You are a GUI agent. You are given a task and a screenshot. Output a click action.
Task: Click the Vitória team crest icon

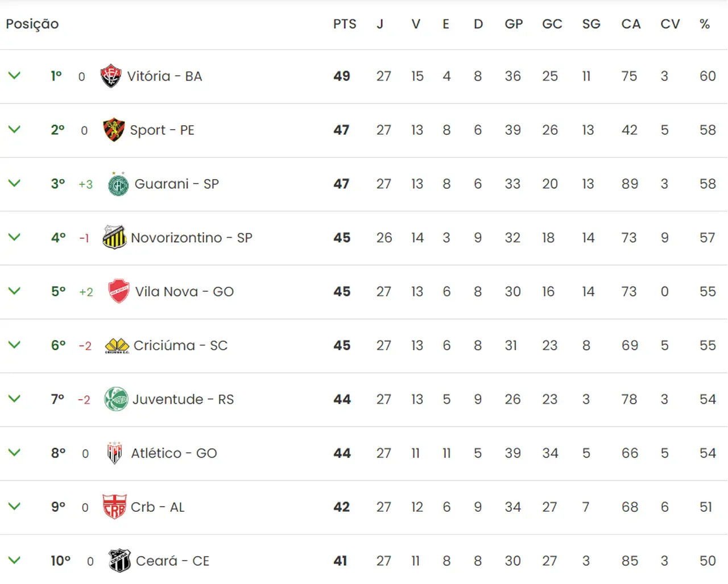(111, 76)
